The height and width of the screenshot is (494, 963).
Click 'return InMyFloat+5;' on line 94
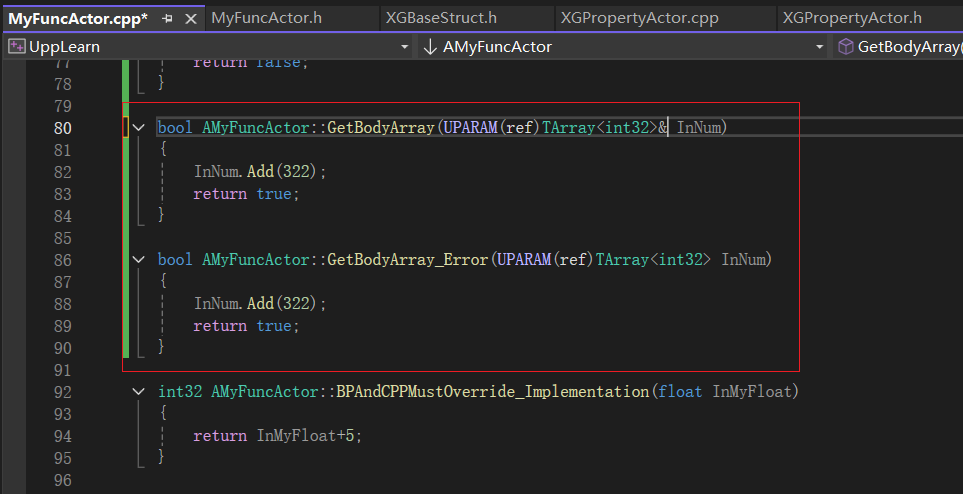click(x=278, y=436)
